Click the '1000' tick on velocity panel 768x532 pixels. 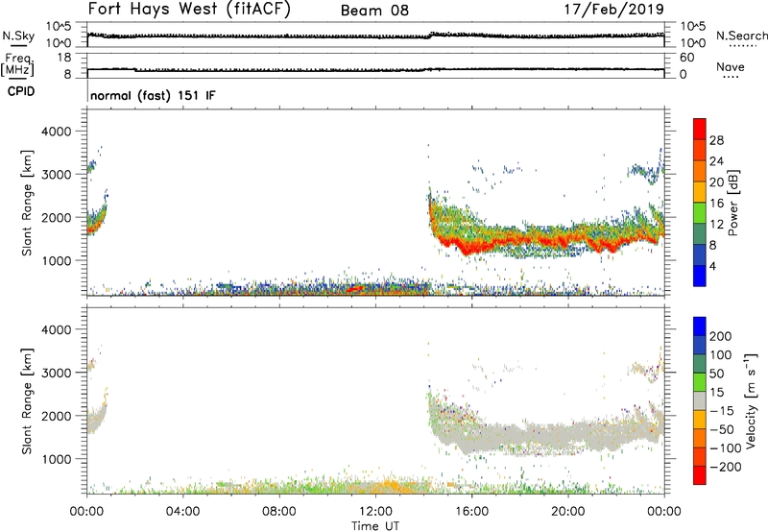tap(57, 459)
